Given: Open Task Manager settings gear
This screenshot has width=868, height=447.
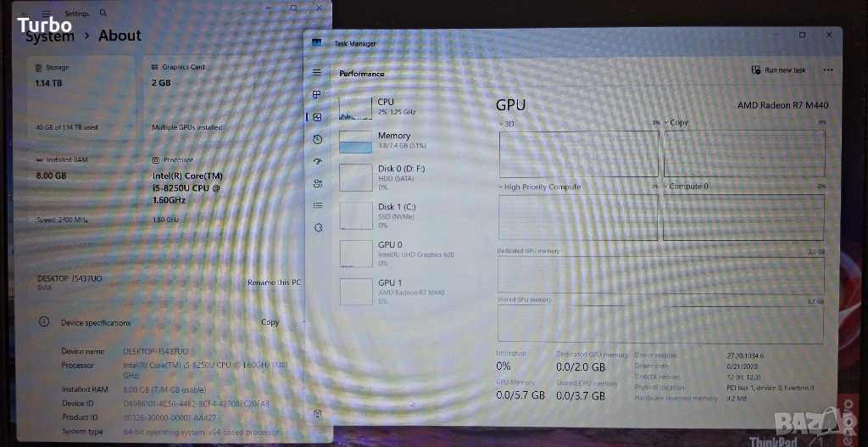Looking at the screenshot, I should click(318, 413).
